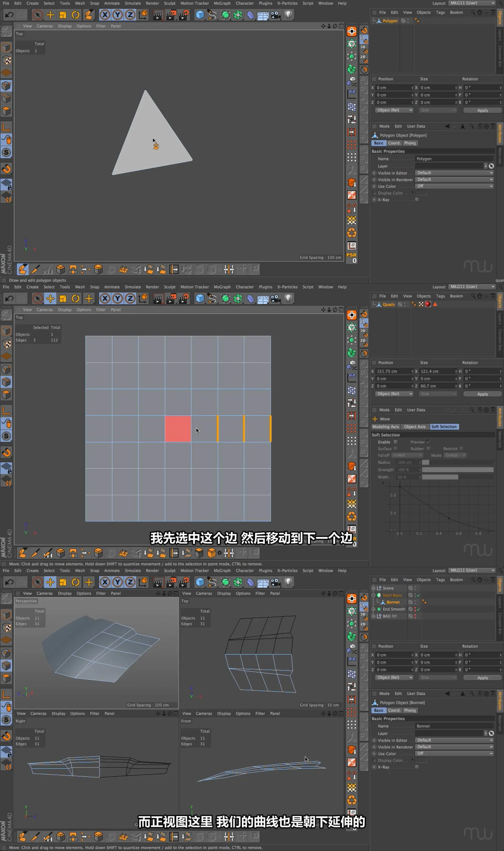Toggle green enable checkmark on Start Basic

[x=418, y=595]
